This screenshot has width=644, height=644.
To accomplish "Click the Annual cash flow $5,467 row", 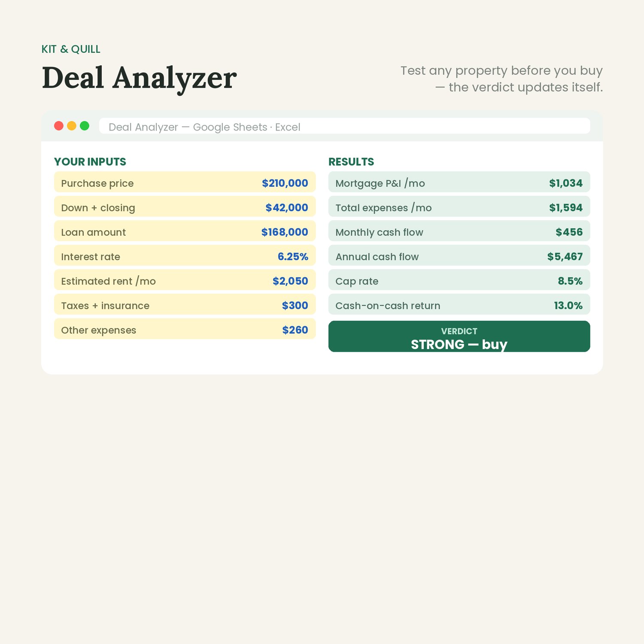I will click(x=459, y=255).
